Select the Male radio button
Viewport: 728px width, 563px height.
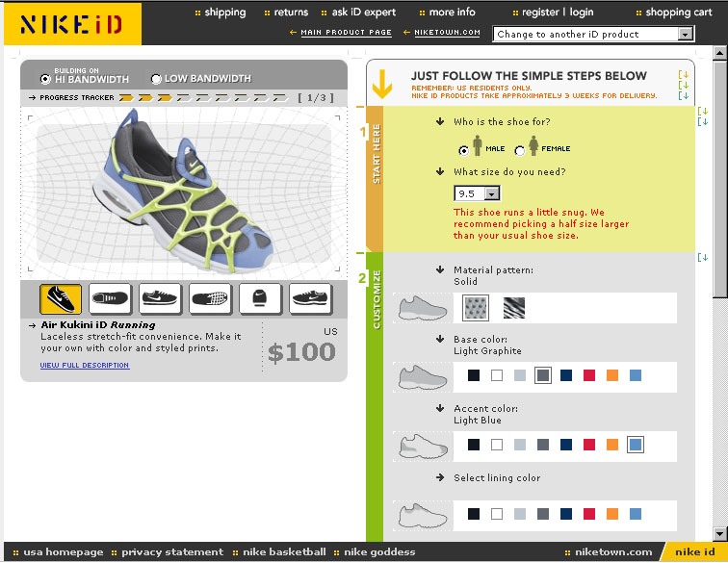pyautogui.click(x=463, y=150)
